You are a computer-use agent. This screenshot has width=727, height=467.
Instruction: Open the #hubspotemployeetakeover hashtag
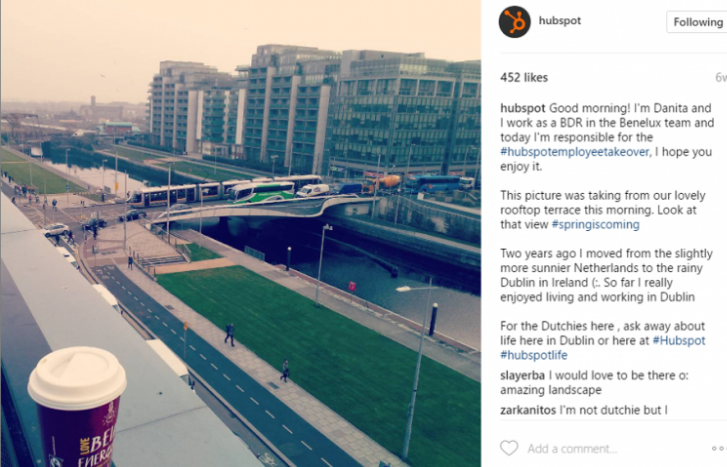[574, 152]
